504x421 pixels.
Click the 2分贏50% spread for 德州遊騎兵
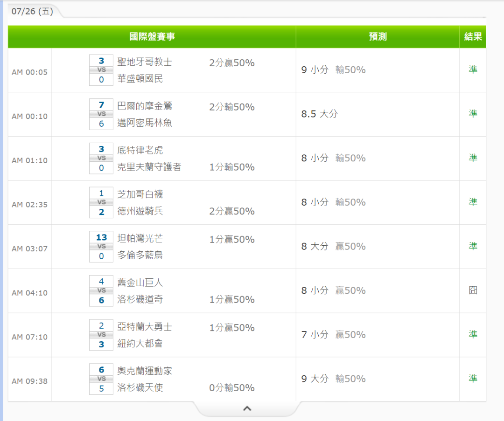pyautogui.click(x=232, y=211)
